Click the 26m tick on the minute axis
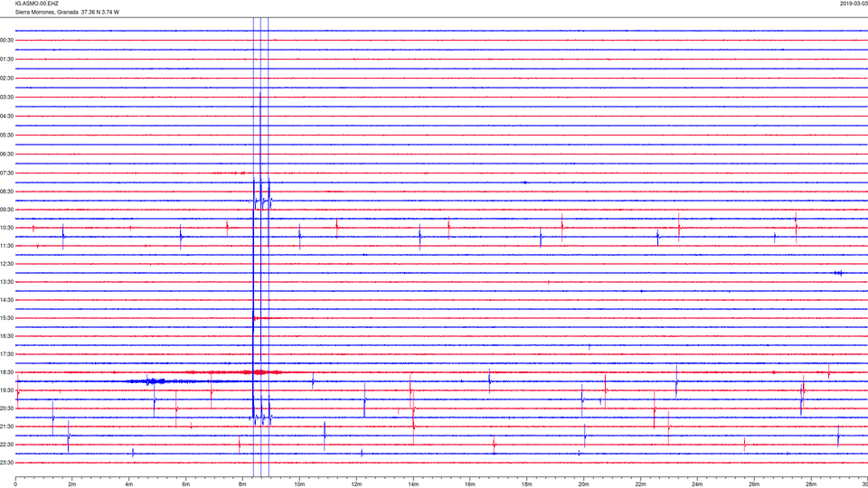This screenshot has width=868, height=488. [754, 484]
